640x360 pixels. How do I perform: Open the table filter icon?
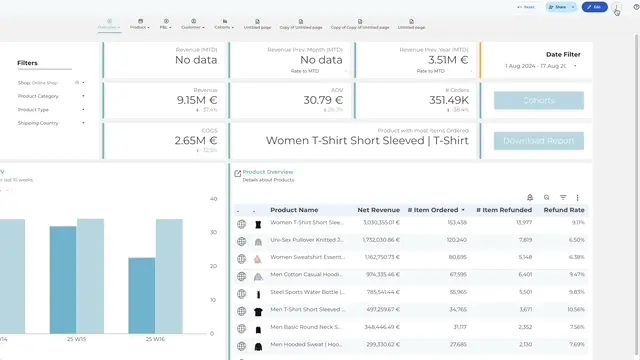tap(563, 198)
